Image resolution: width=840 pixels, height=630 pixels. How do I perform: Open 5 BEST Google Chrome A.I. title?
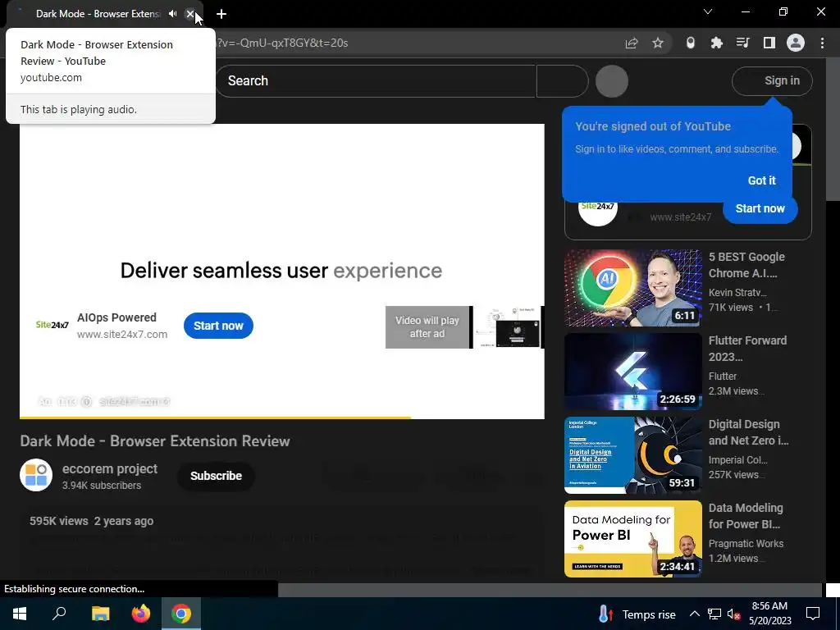(x=746, y=265)
